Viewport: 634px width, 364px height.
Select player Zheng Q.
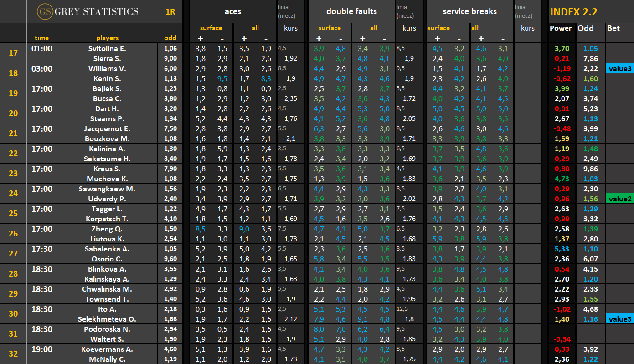[107, 229]
